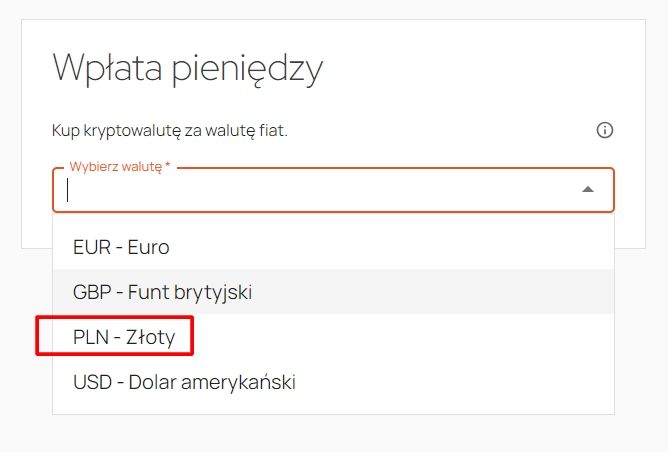Screen dimensions: 668x452
Task: Focus the Wybierz walutę input field
Action: [x=333, y=190]
